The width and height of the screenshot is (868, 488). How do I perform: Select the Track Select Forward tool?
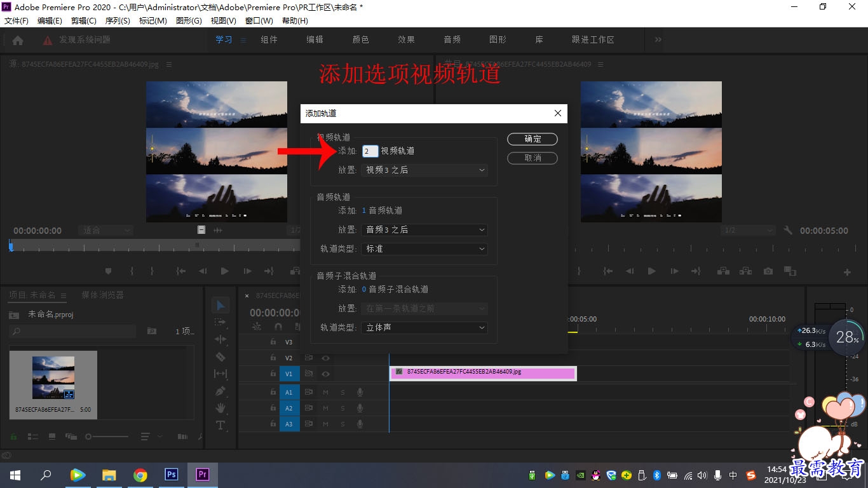point(220,323)
